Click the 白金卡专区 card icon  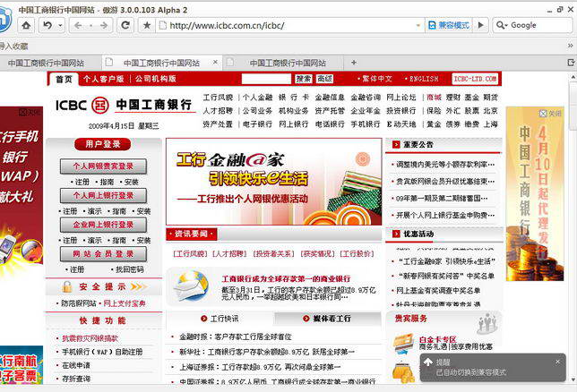403,344
